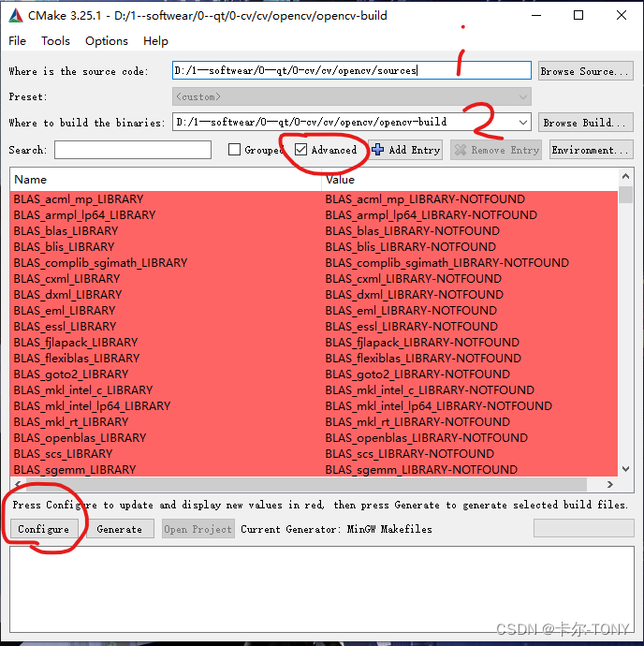Click Browse Build button
Image resolution: width=644 pixels, height=646 pixels.
point(585,123)
